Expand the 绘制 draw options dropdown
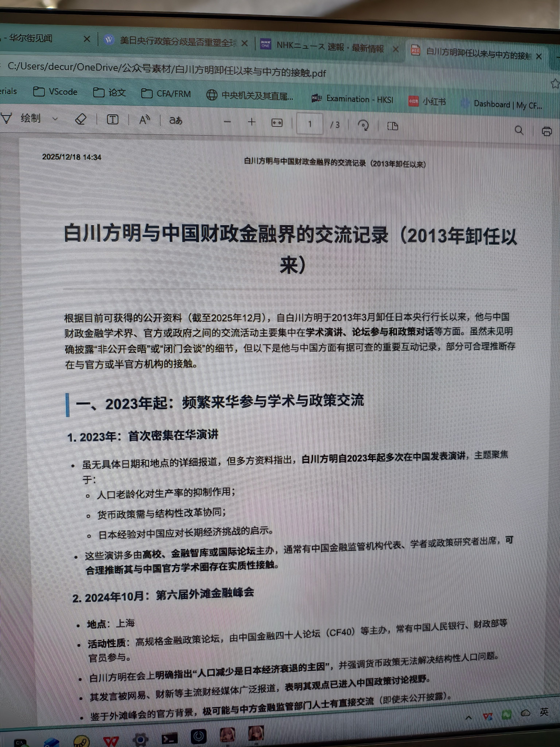560x747 pixels. pyautogui.click(x=55, y=119)
